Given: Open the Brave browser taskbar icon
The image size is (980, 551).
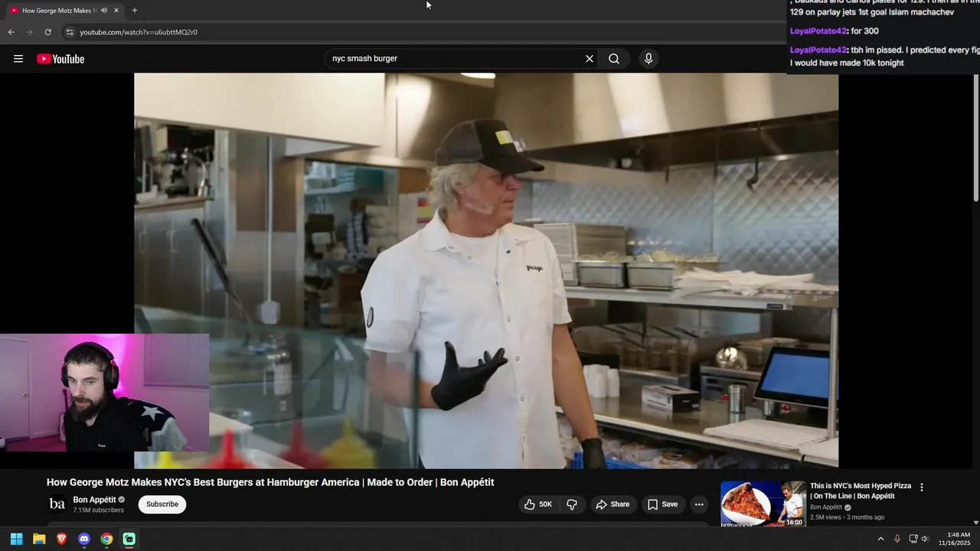Looking at the screenshot, I should click(x=61, y=539).
